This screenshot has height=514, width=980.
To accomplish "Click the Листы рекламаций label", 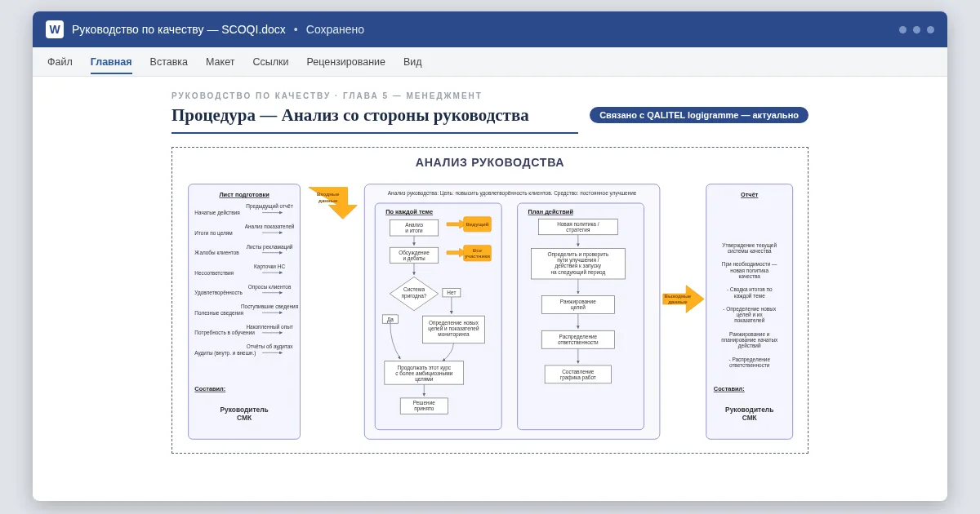I will click(269, 246).
